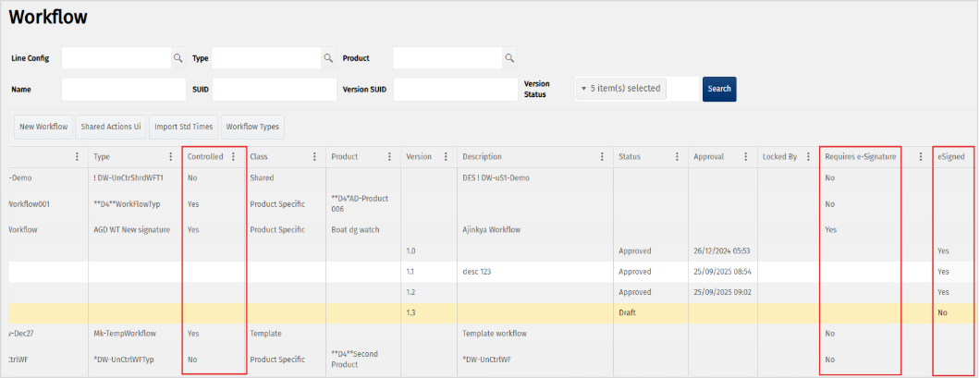Open the Product column options menu icon
Viewport: 980px width, 378px height.
point(389,157)
